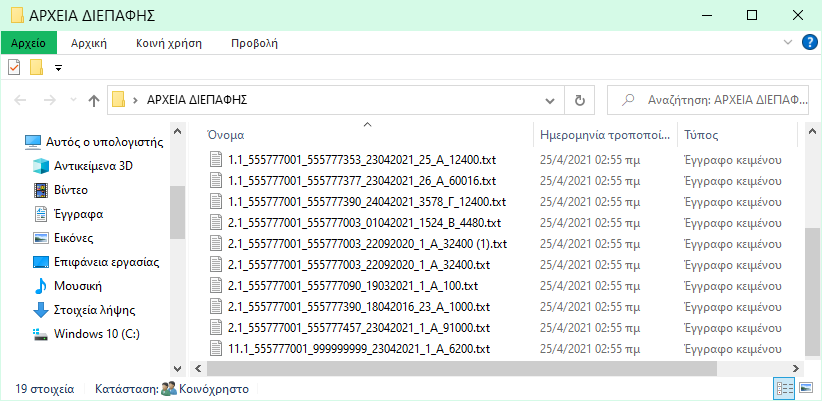Open Windows 10 (C:) drive
The height and width of the screenshot is (401, 822).
click(x=96, y=334)
